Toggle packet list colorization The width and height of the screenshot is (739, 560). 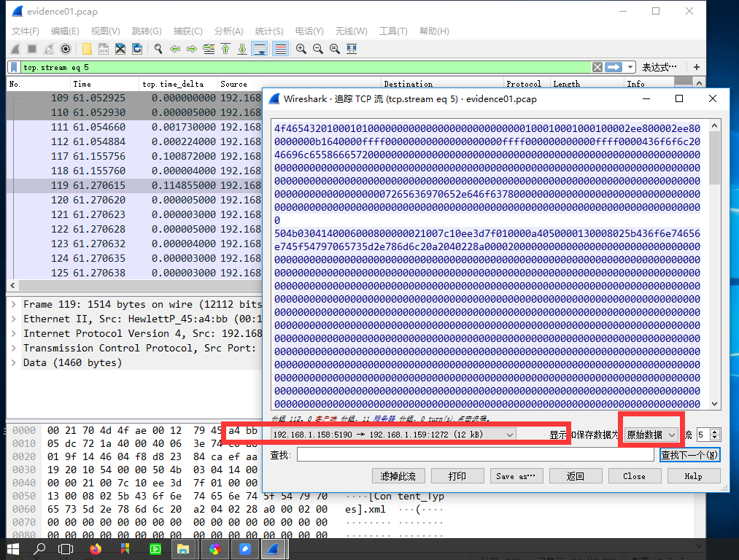[280, 49]
